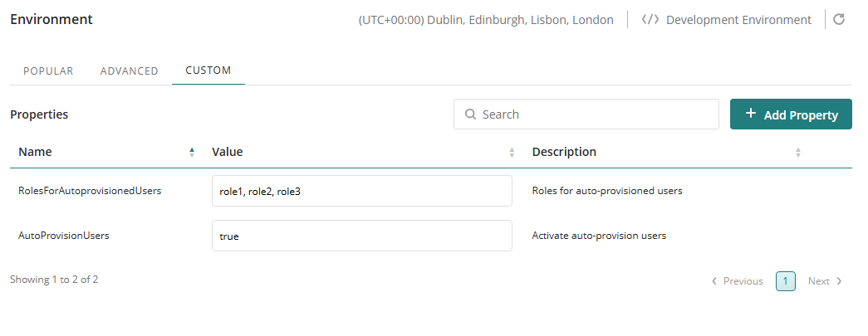The image size is (868, 336).
Task: Go to the Next page
Action: [825, 281]
